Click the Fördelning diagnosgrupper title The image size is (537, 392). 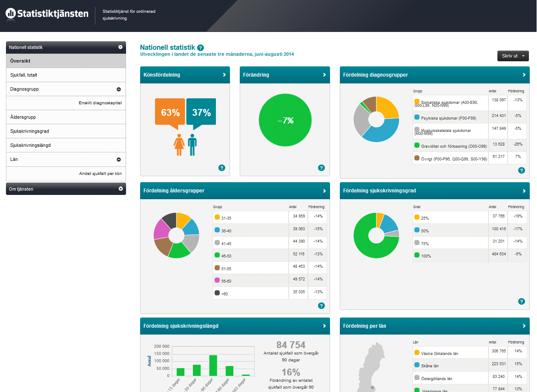(x=376, y=75)
